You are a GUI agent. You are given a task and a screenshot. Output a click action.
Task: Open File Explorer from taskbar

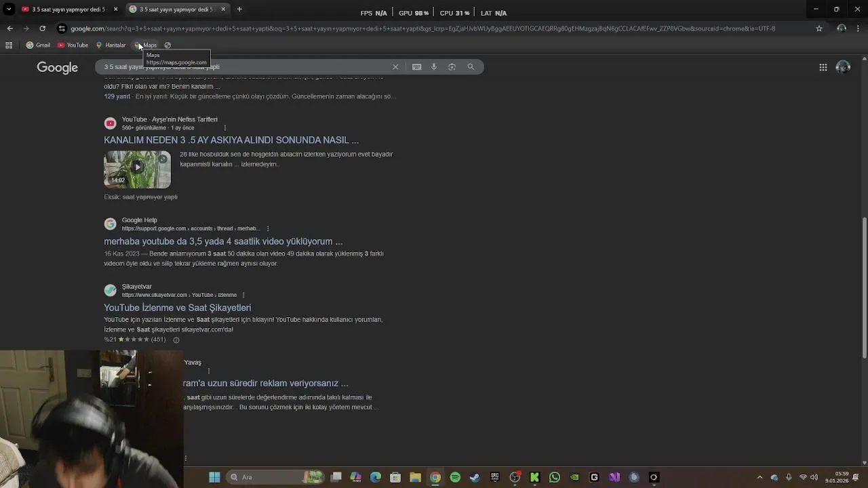(x=415, y=477)
